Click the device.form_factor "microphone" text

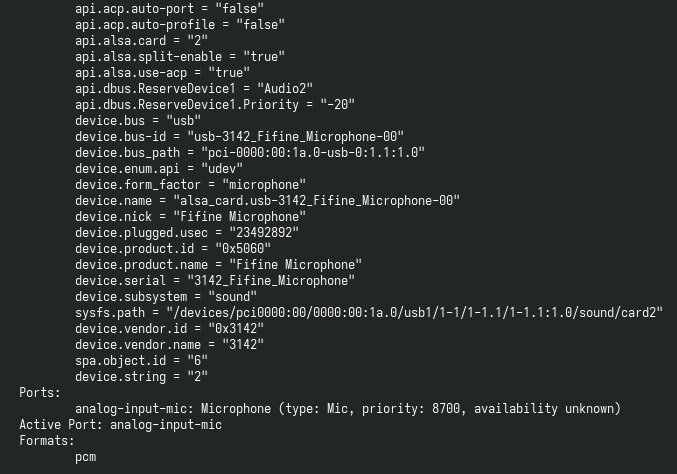point(264,184)
